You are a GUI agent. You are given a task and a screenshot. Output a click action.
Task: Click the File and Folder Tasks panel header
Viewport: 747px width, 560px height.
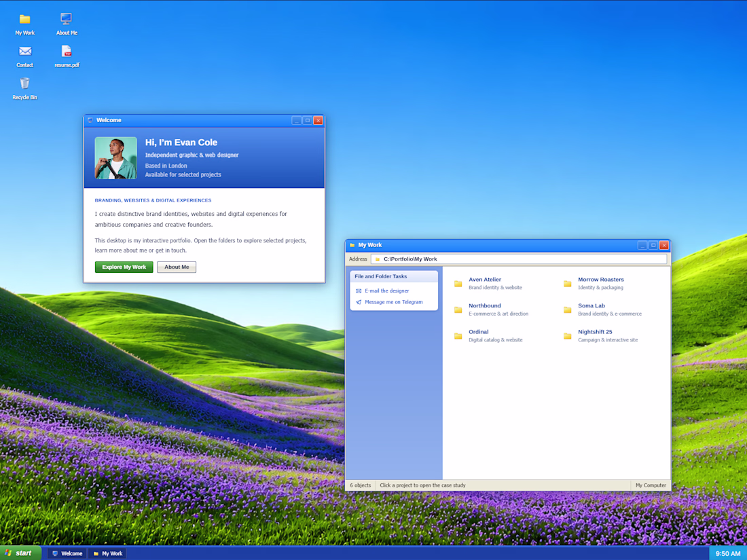pyautogui.click(x=394, y=276)
